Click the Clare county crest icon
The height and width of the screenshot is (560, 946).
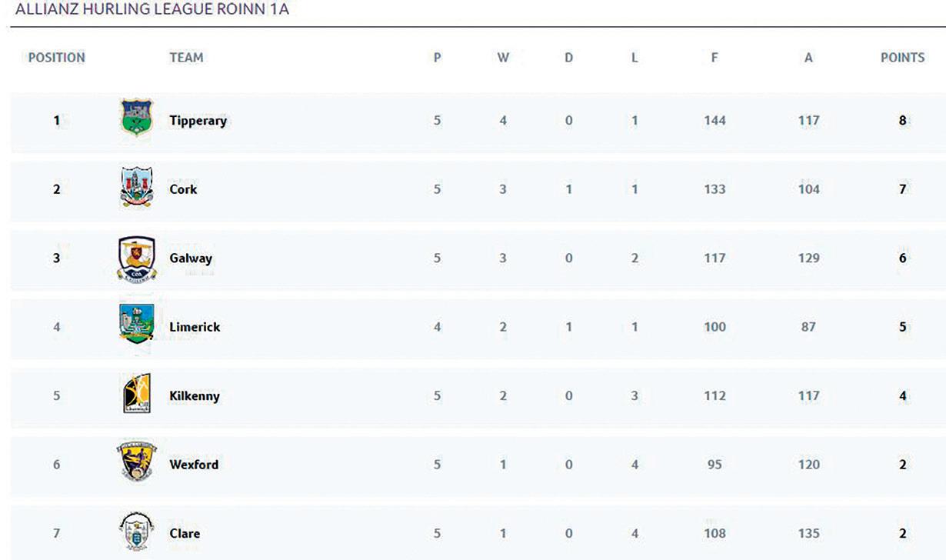[137, 532]
